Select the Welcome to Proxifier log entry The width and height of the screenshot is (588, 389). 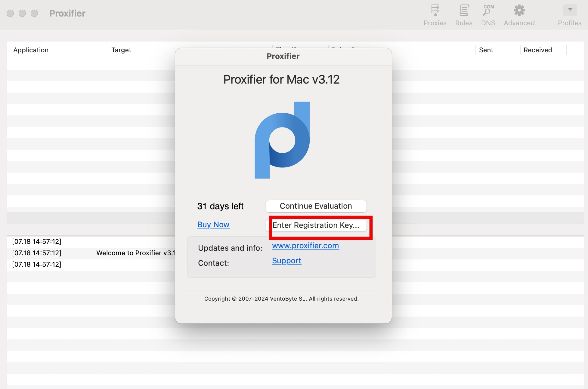135,253
